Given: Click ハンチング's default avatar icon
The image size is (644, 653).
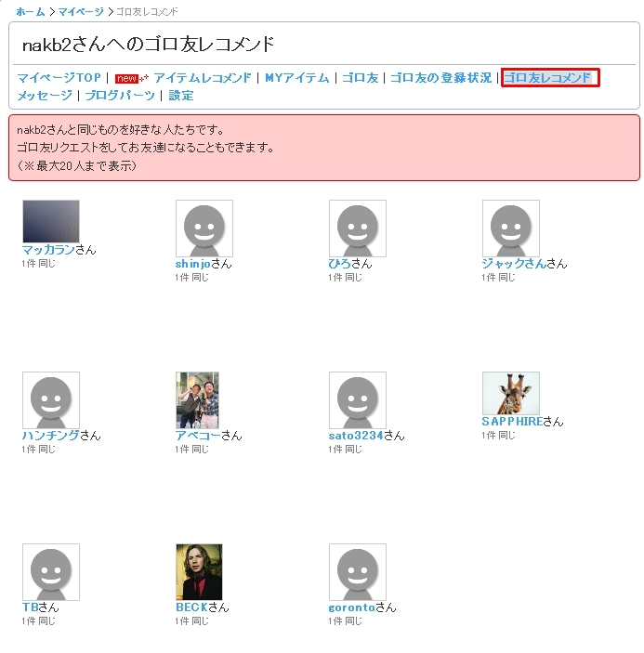Looking at the screenshot, I should (x=51, y=400).
